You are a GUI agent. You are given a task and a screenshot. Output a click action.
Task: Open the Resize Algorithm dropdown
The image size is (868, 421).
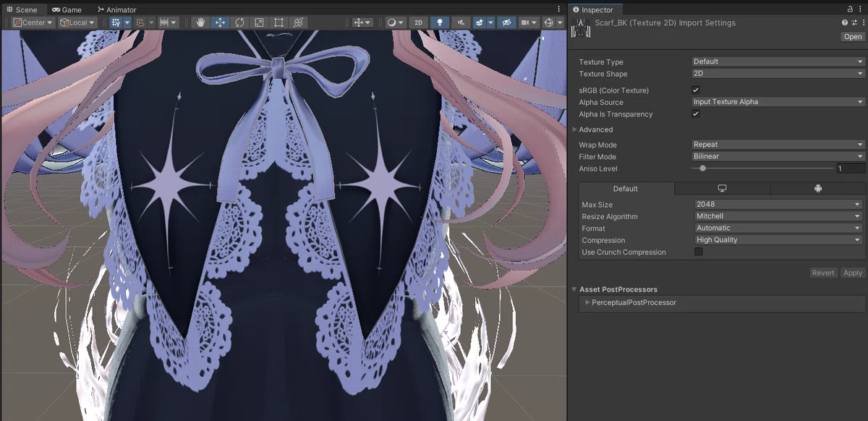(x=778, y=216)
